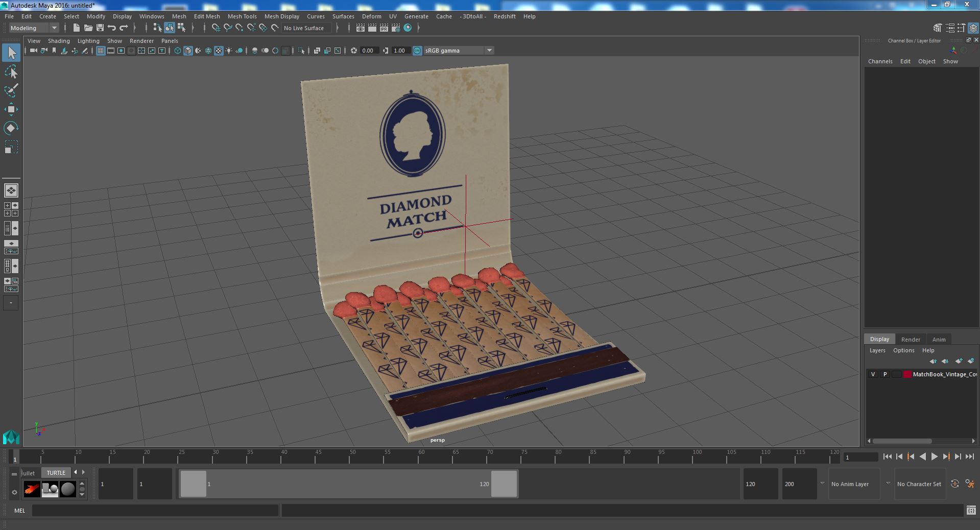Show the Tool Settings panel
980x530 pixels.
(x=962, y=28)
